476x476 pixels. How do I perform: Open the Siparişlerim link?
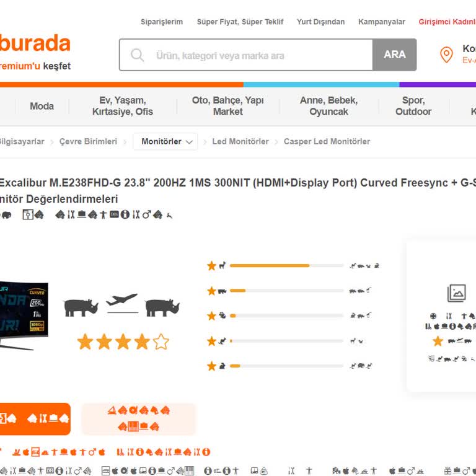(162, 22)
